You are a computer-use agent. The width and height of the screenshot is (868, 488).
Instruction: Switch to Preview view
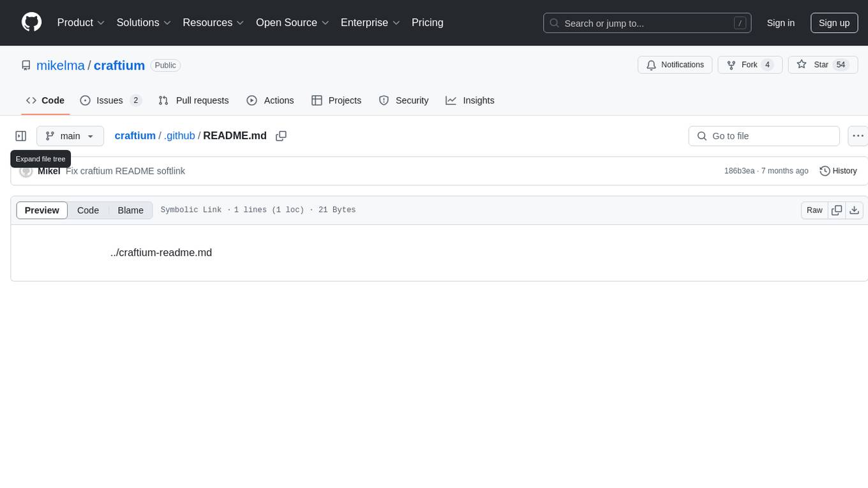(42, 210)
